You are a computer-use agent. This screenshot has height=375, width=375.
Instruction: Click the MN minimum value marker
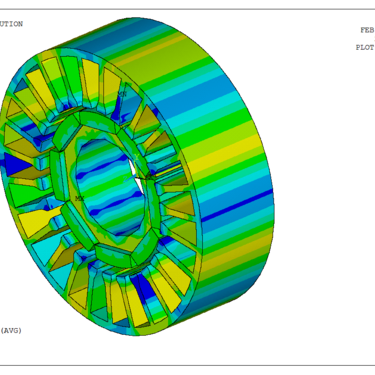click(123, 94)
